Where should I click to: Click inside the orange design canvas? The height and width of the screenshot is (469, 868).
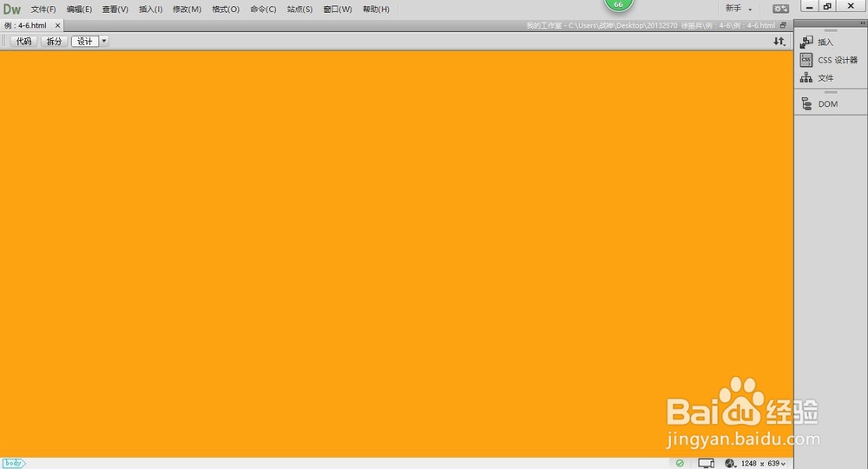click(397, 254)
